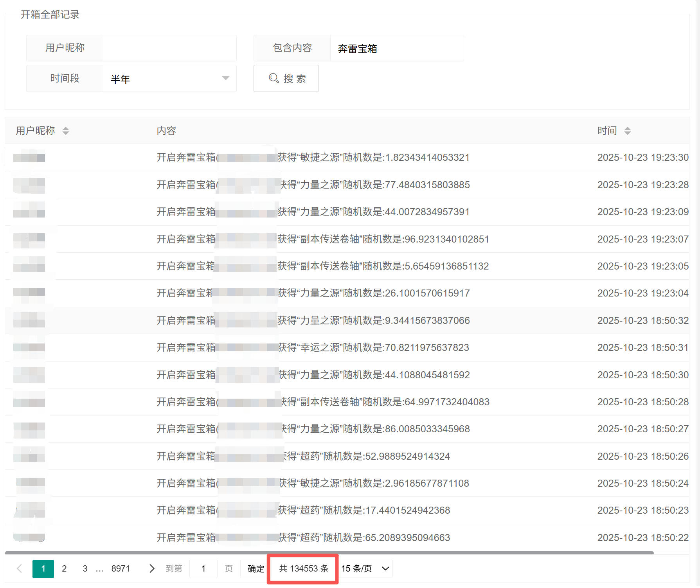Go to page 2
Screen dimensions: 700x588
pyautogui.click(x=64, y=568)
